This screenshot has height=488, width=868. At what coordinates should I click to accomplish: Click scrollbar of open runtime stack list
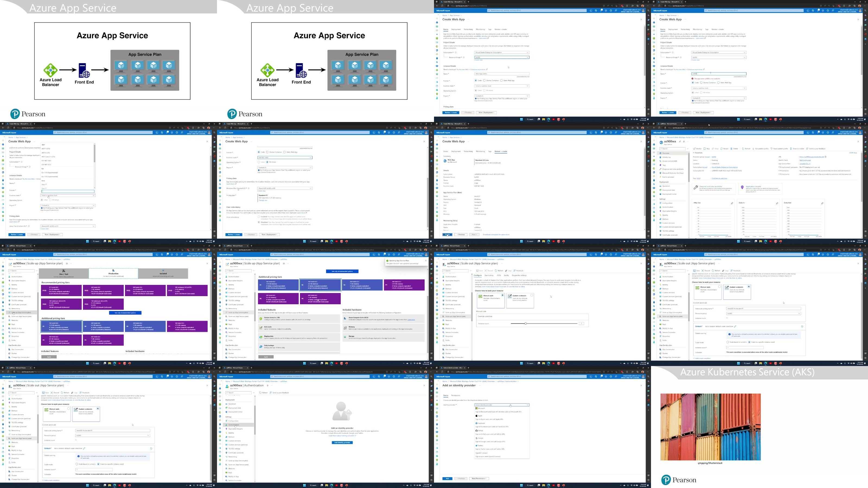coord(95,153)
